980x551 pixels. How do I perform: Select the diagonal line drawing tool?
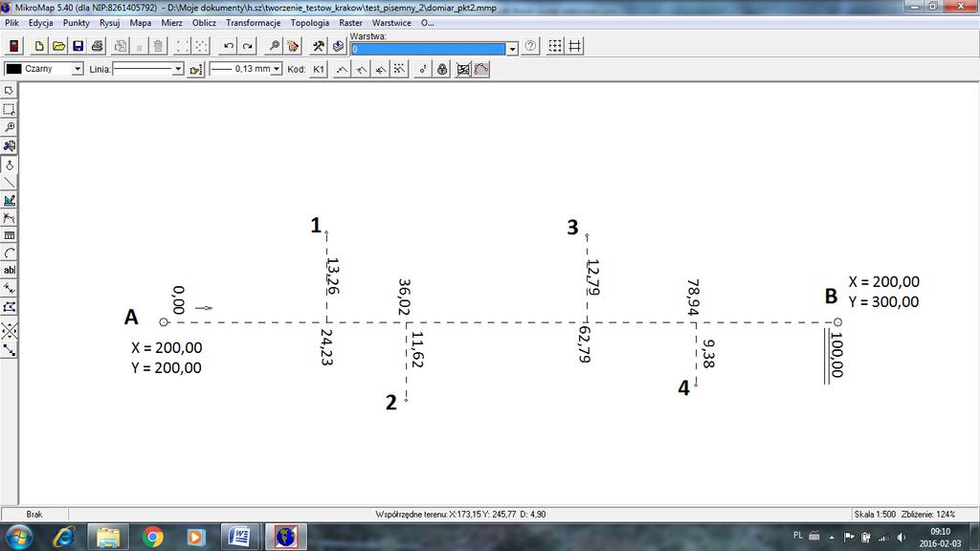[x=9, y=183]
